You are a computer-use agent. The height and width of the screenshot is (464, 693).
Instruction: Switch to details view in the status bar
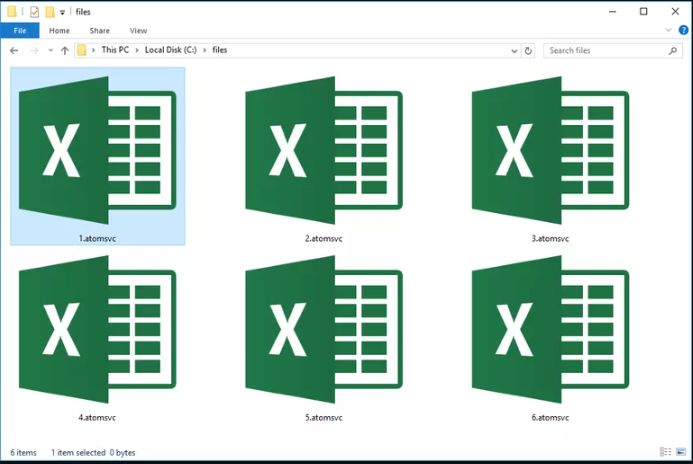[x=666, y=452]
